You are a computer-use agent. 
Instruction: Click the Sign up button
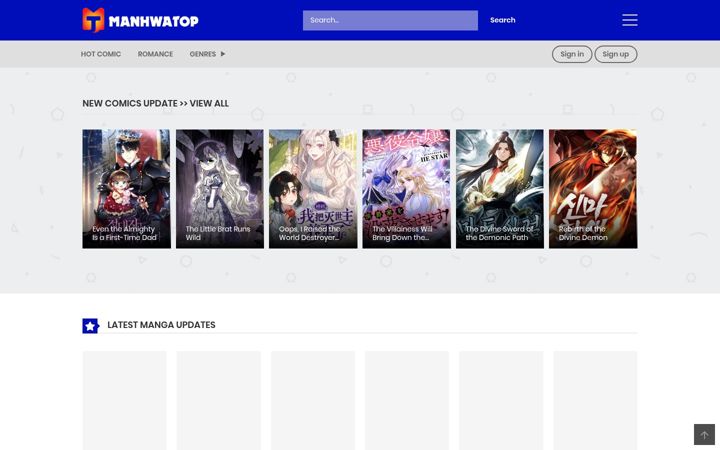pos(615,54)
